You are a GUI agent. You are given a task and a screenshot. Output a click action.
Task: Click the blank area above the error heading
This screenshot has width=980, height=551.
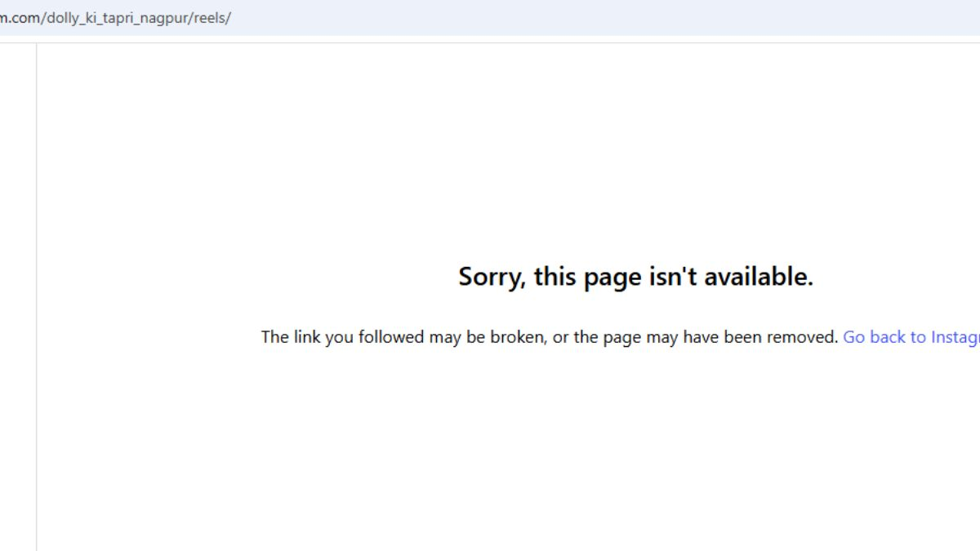[x=506, y=155]
